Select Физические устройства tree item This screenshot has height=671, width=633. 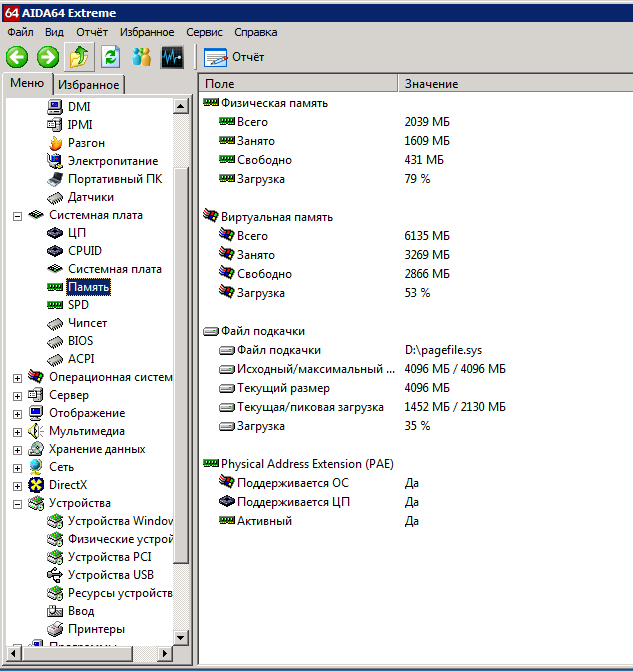pyautogui.click(x=120, y=539)
